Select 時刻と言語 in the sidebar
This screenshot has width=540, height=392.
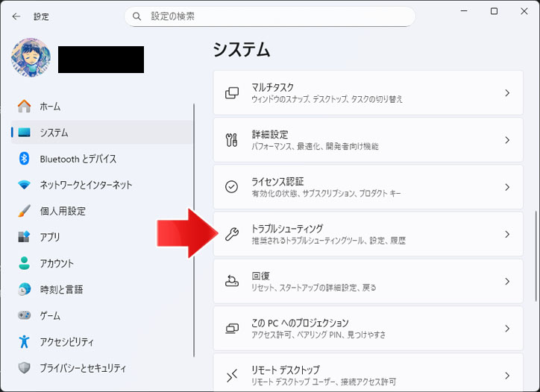pos(61,289)
